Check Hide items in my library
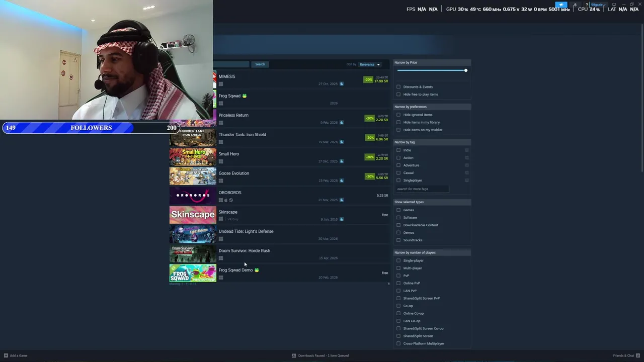Image resolution: width=644 pixels, height=362 pixels. [x=398, y=122]
